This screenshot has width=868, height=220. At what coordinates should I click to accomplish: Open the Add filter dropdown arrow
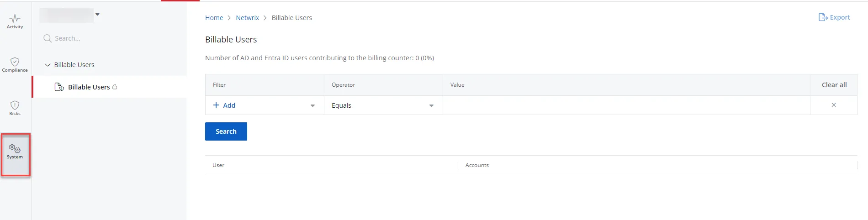312,105
